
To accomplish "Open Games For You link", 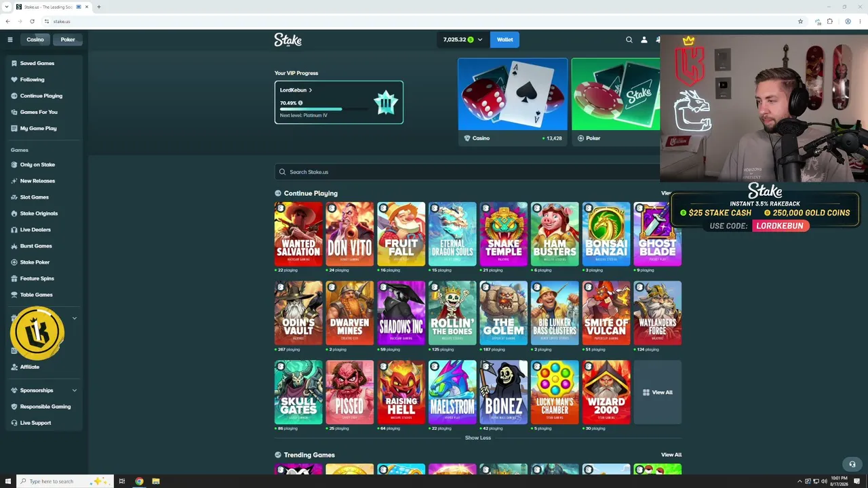I will coord(39,112).
